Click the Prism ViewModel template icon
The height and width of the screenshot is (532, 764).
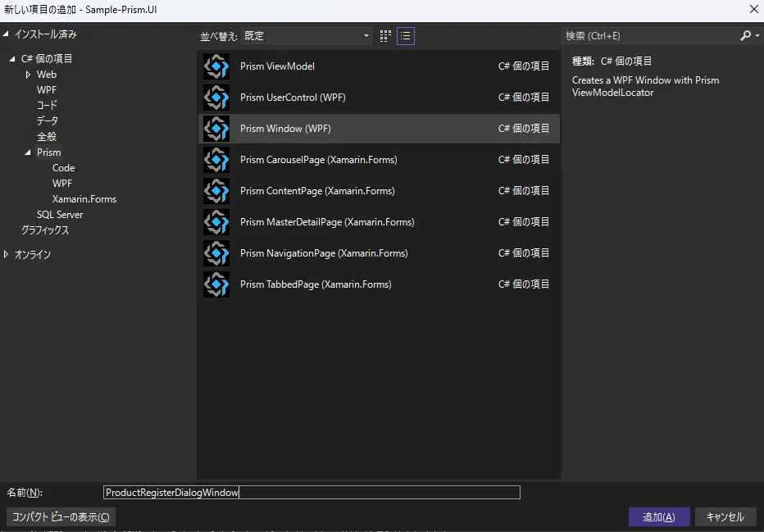point(216,66)
